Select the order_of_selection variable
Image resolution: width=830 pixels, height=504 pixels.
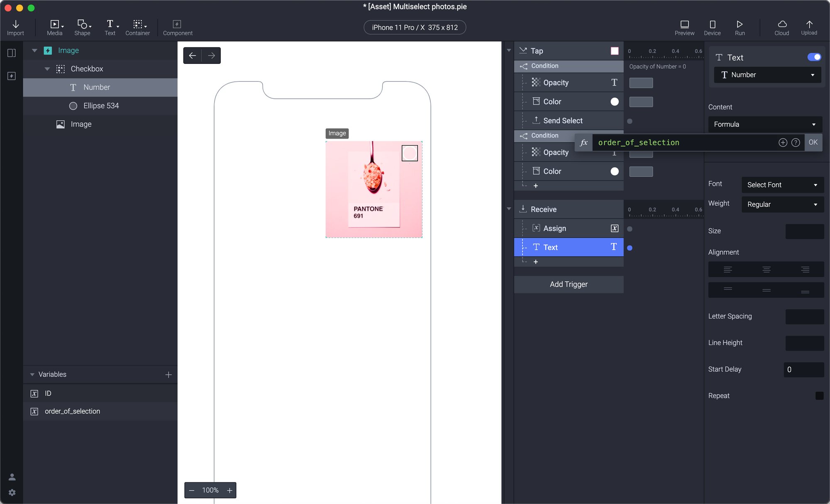(x=72, y=411)
